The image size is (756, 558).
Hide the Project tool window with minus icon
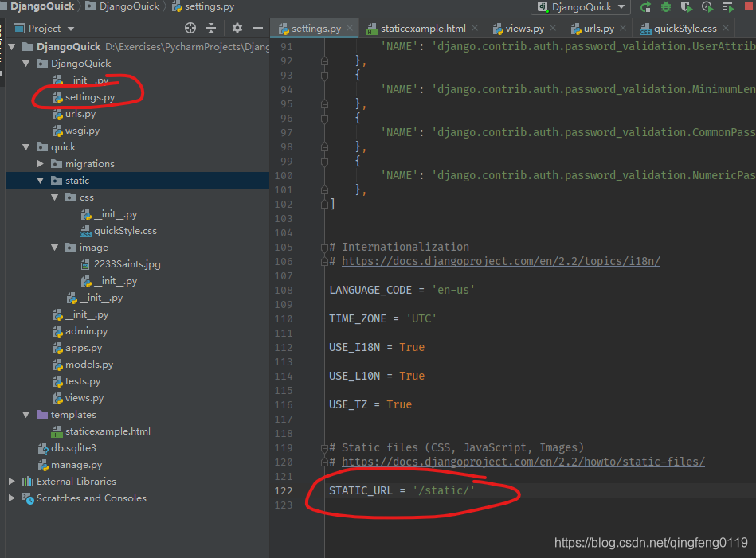tap(258, 29)
